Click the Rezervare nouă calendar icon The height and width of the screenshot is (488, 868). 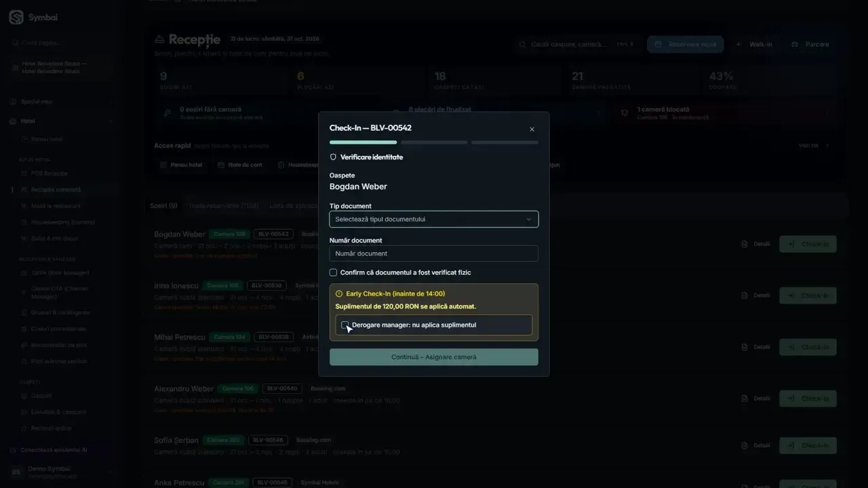coord(658,45)
